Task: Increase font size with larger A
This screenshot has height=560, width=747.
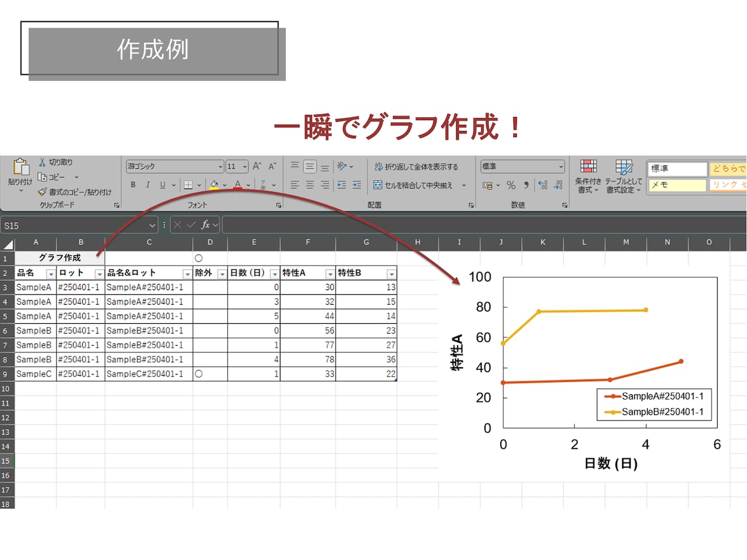Action: (x=257, y=166)
